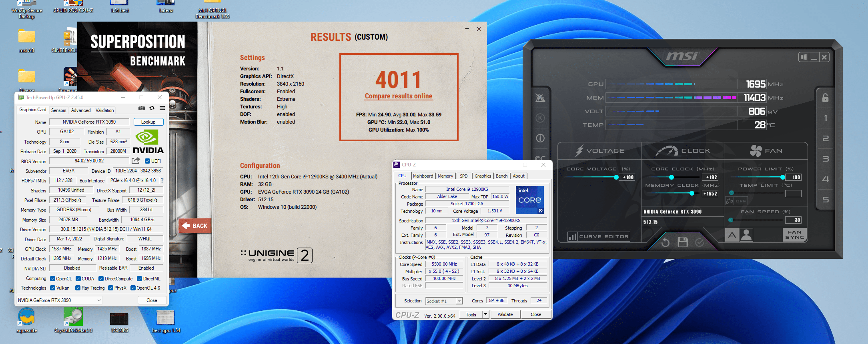Toggle the UEFI checkbox in GPU-Z

147,161
